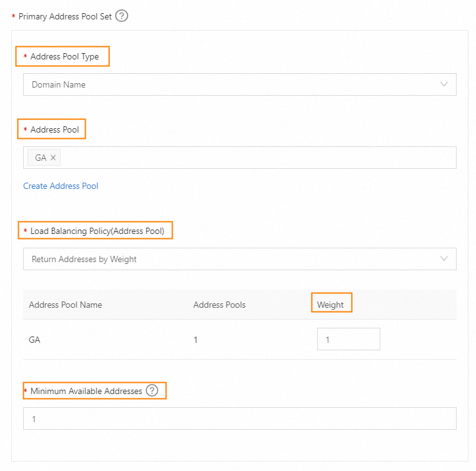476x471 pixels.
Task: Click the chevron arrow in the Domain Name field
Action: click(444, 84)
